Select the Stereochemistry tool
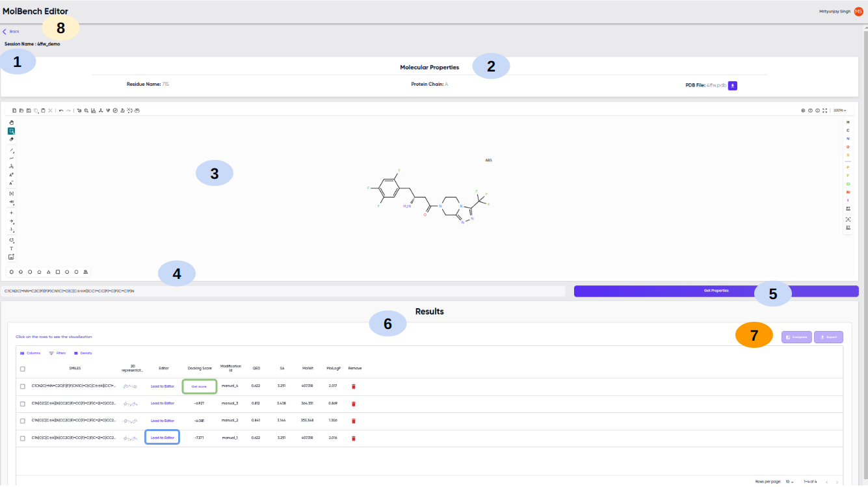 [11, 166]
